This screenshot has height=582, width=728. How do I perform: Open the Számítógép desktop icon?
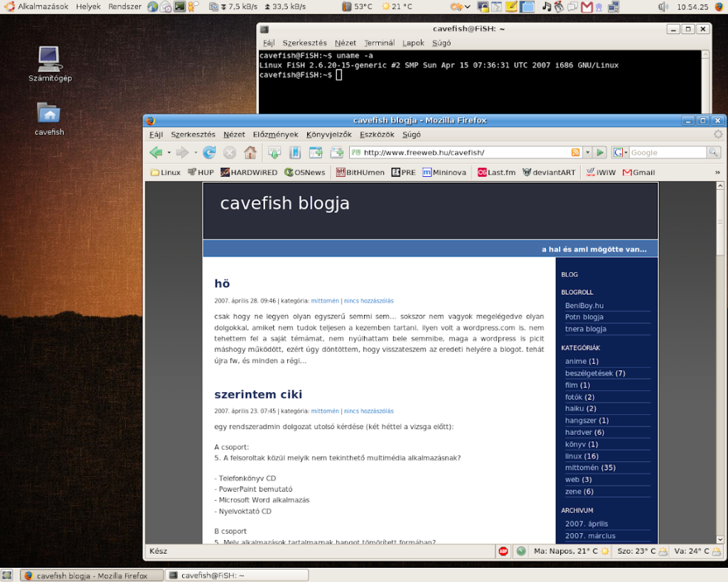coord(49,60)
